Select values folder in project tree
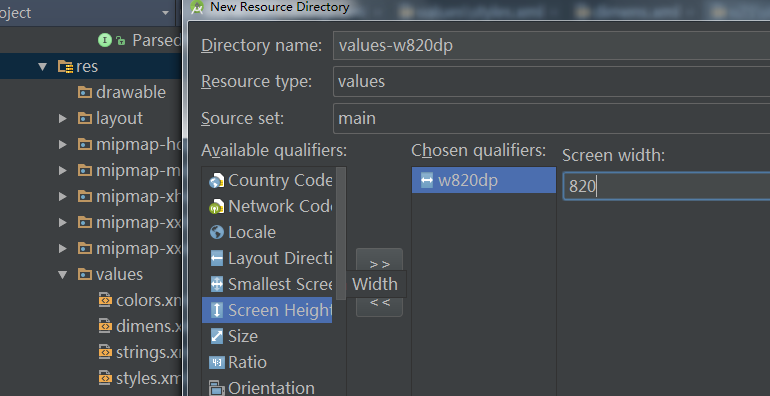Viewport: 770px width, 396px height. point(119,275)
